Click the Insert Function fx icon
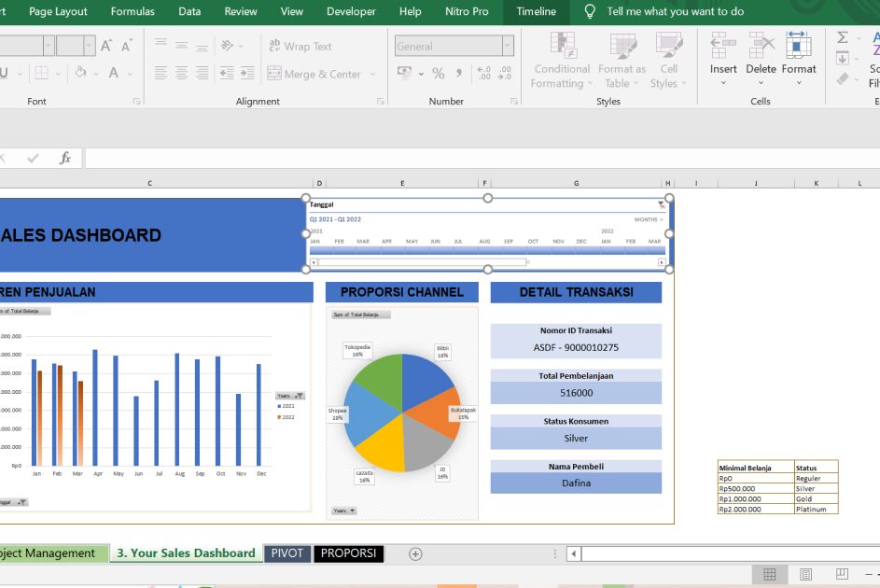Viewport: 880px width, 588px height. tap(64, 157)
